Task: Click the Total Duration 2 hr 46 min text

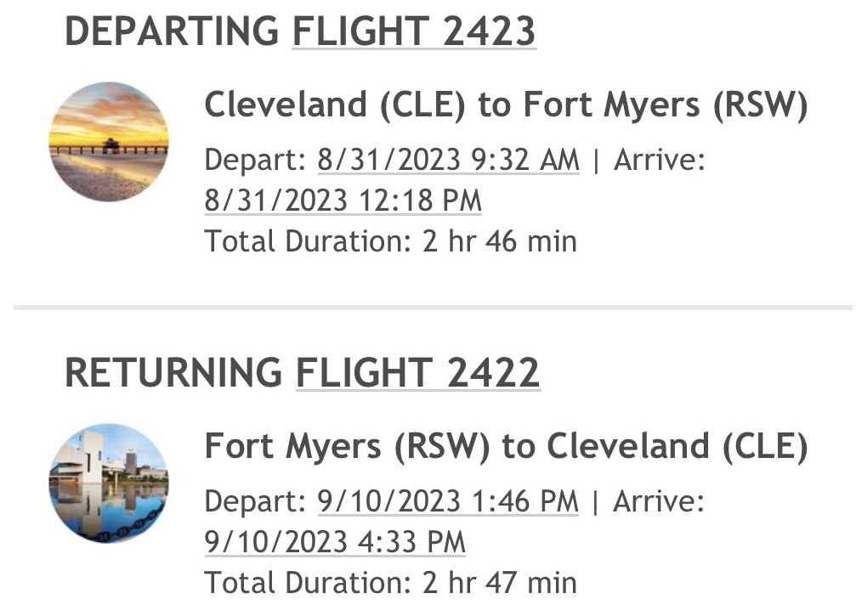Action: (x=390, y=241)
